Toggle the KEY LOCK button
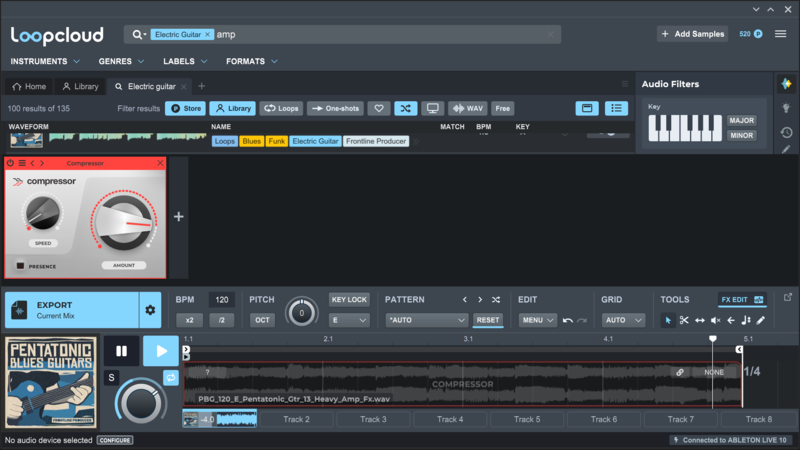 click(349, 299)
